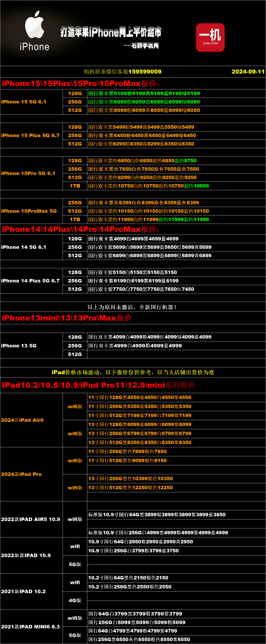Click the iPad 系列报价 section heading
The width and height of the screenshot is (266, 644).
click(98, 385)
